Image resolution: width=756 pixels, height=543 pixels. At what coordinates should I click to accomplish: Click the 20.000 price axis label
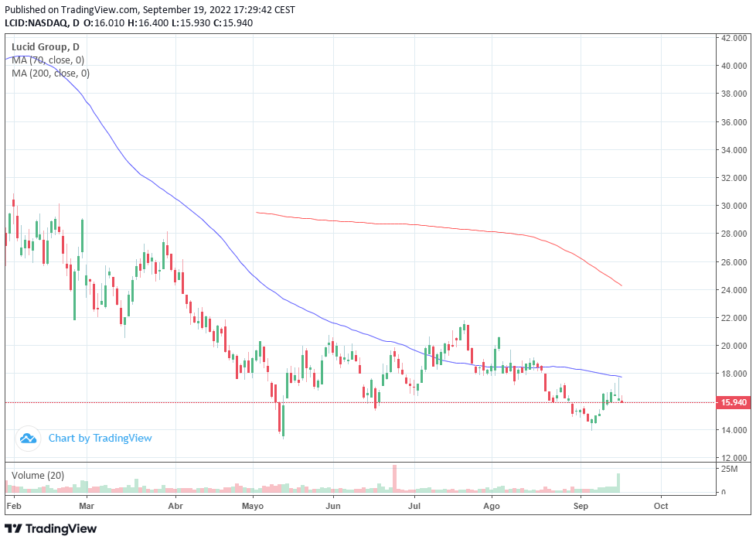click(x=734, y=346)
